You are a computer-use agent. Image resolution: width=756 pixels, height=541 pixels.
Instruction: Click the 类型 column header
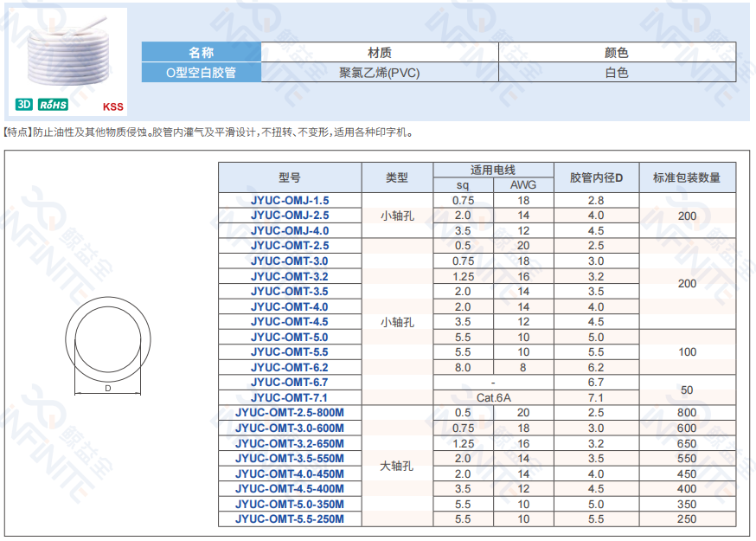click(x=397, y=177)
